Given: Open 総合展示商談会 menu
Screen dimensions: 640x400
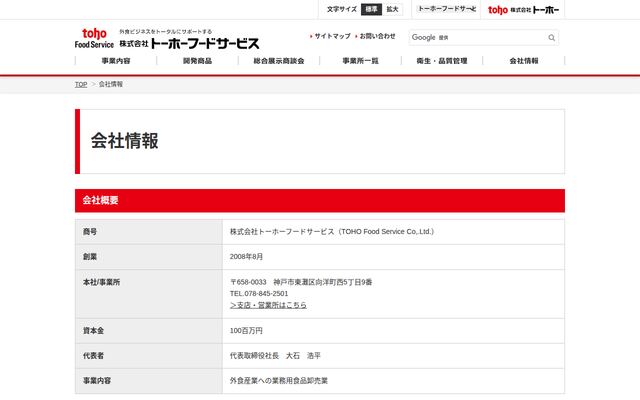Looking at the screenshot, I should pyautogui.click(x=279, y=61).
